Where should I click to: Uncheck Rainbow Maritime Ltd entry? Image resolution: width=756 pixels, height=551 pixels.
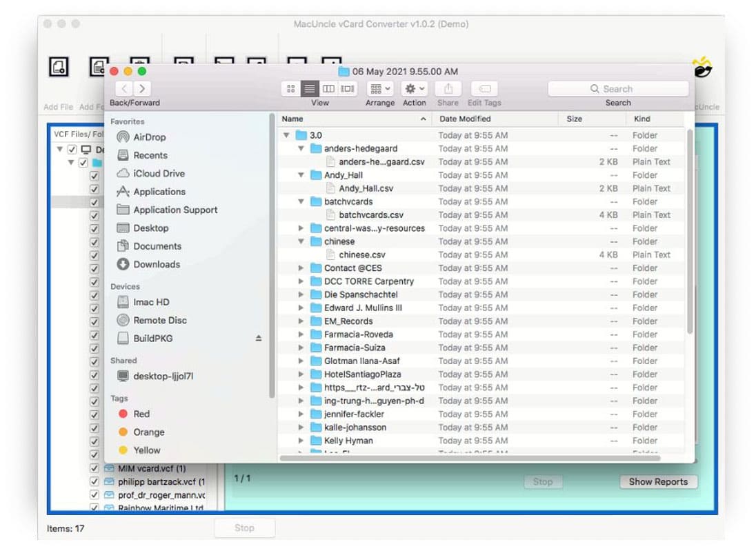(94, 508)
